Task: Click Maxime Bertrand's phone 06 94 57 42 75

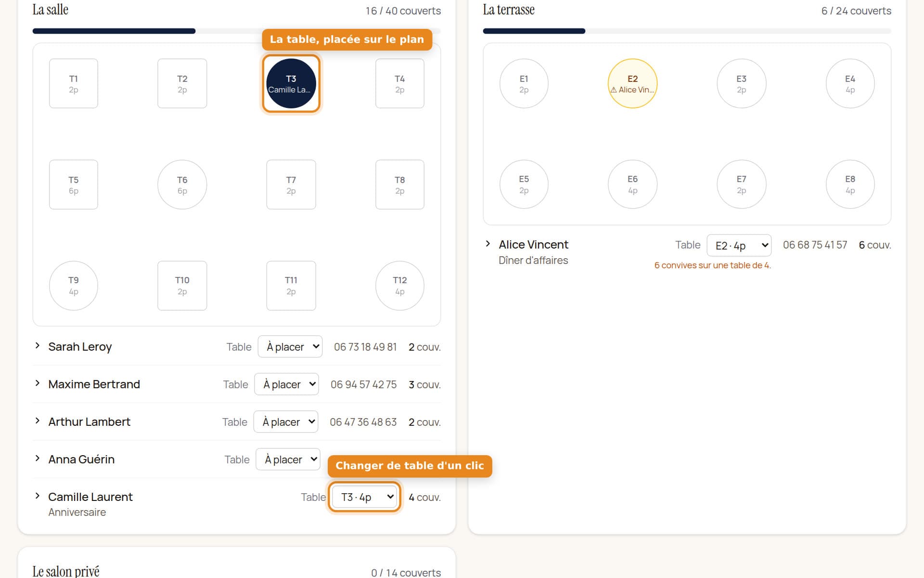Action: pos(364,384)
